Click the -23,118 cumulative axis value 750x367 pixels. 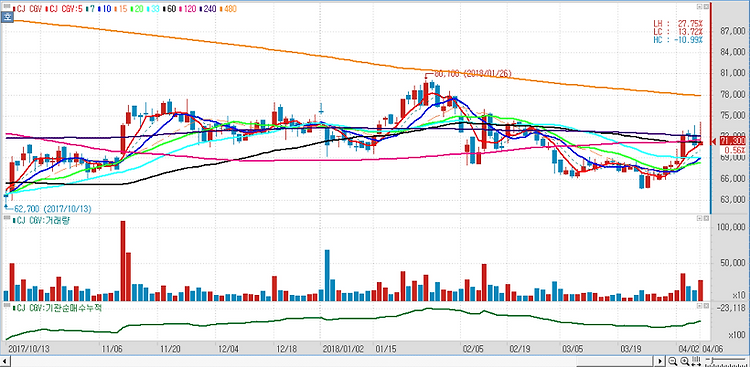coord(732,309)
